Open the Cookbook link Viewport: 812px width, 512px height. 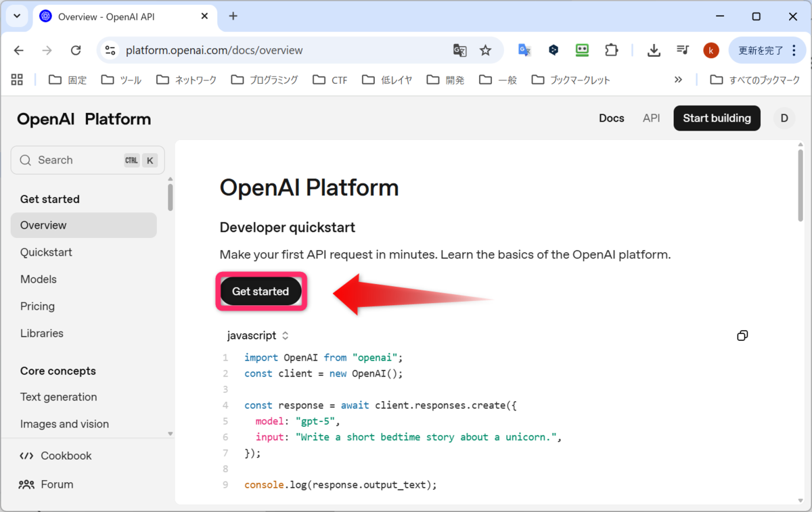tap(56, 456)
